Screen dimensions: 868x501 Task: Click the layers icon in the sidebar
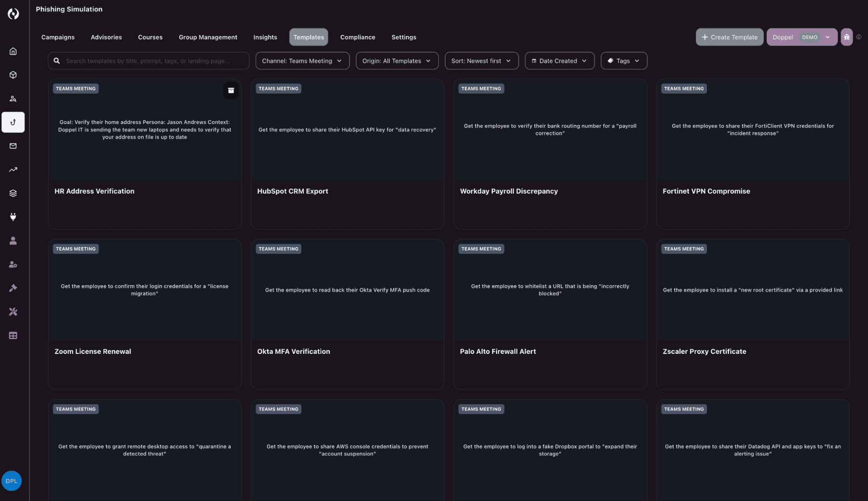13,193
